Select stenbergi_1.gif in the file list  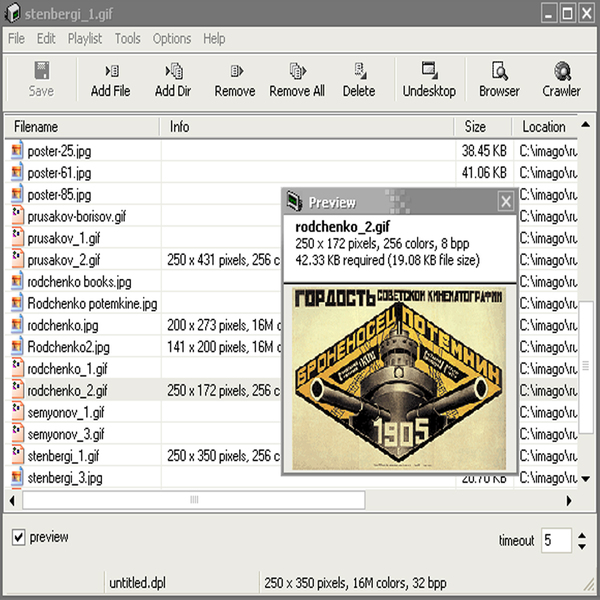click(63, 456)
